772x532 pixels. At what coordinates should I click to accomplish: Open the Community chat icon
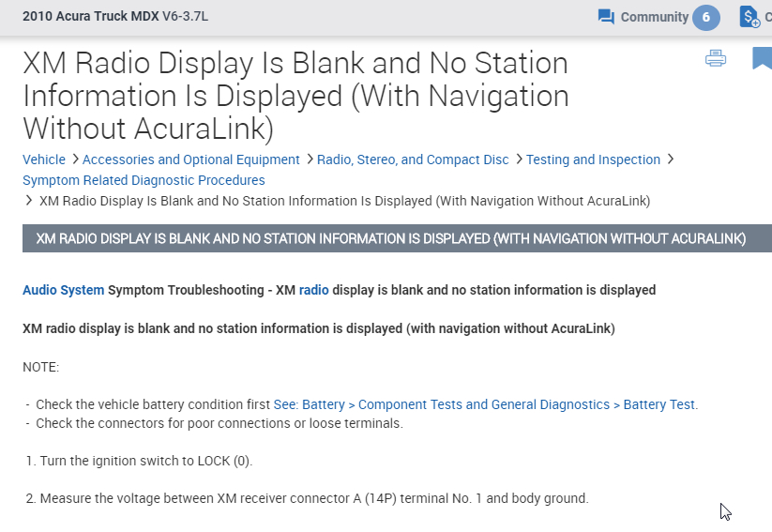pyautogui.click(x=606, y=17)
